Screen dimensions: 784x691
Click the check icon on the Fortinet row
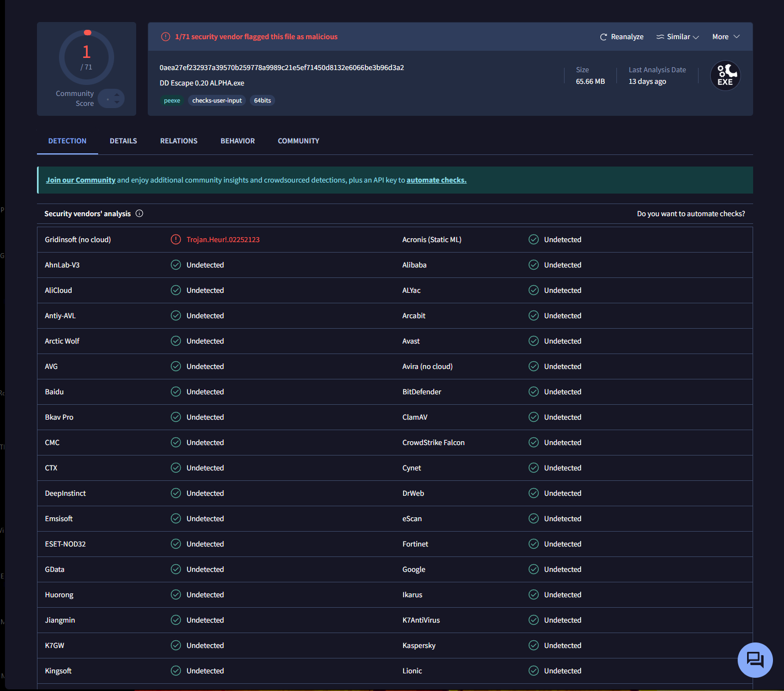(534, 544)
